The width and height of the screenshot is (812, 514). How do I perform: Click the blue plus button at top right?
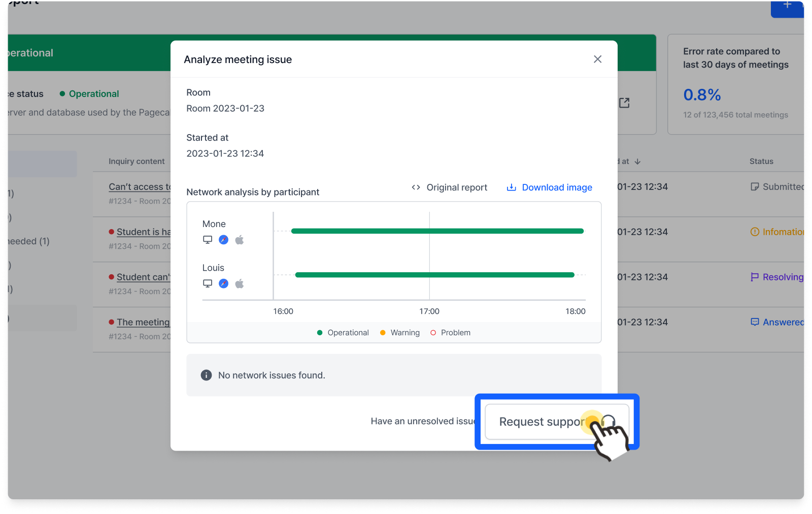787,8
